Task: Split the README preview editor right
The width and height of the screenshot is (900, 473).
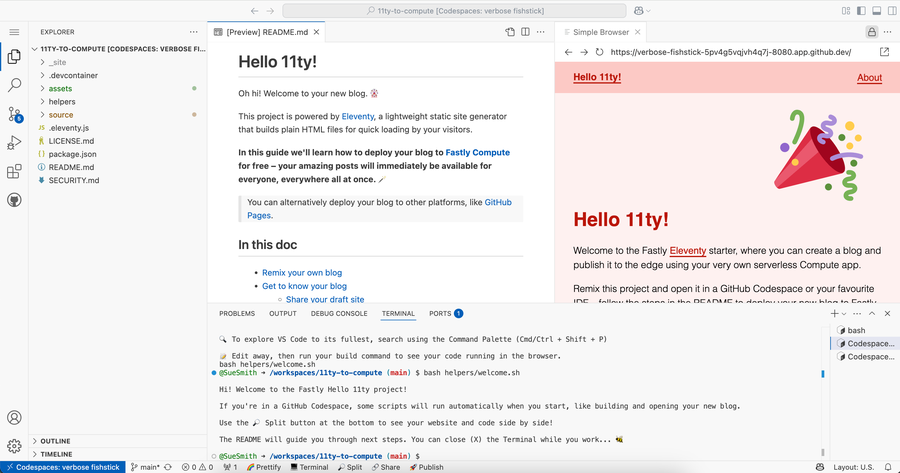Action: point(525,32)
